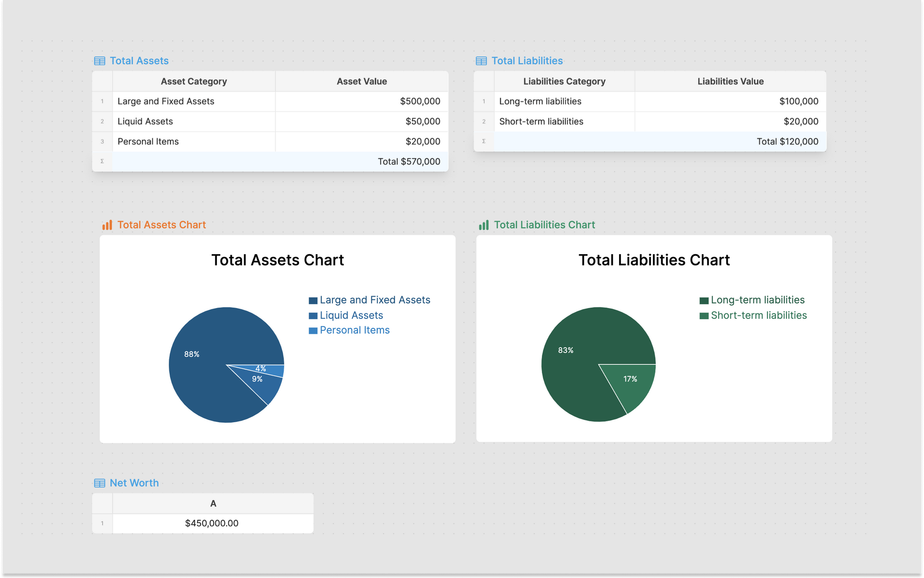Screen dimensions: 924x578
Task: Click the $20,000 Personal Items value cell
Action: click(x=362, y=142)
